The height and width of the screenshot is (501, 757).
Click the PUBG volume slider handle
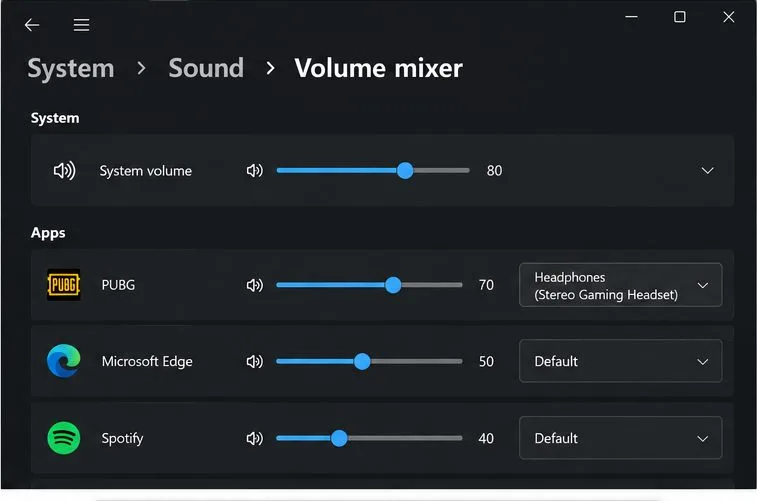click(x=393, y=285)
